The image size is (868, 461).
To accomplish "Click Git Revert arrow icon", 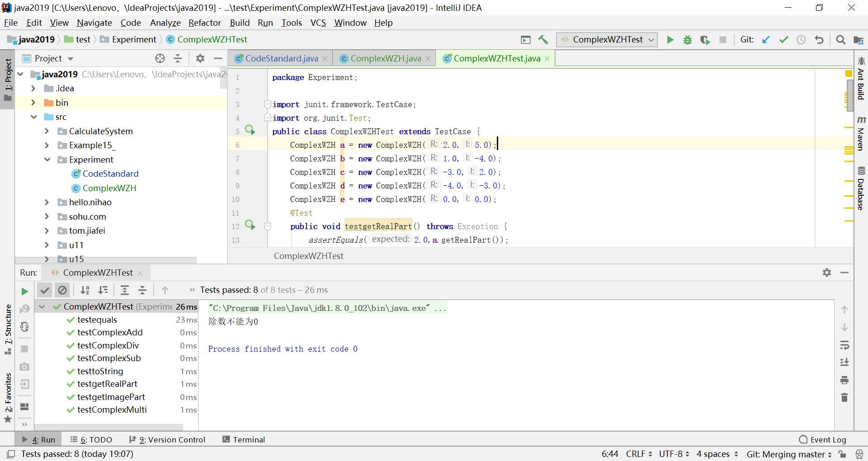I will coord(819,40).
